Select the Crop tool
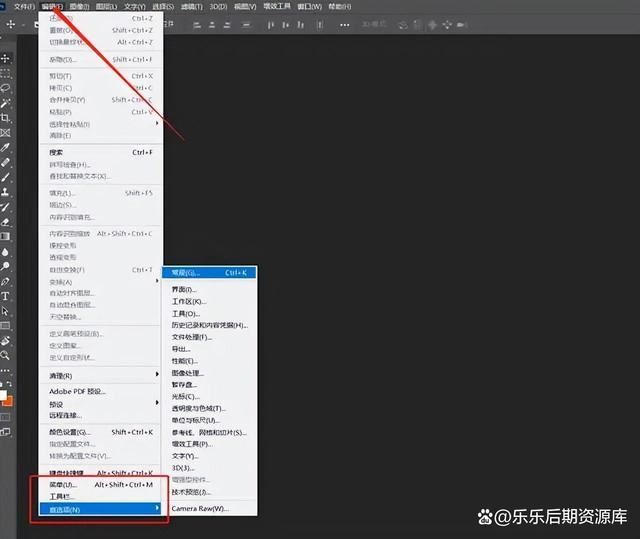Image resolution: width=640 pixels, height=539 pixels. (6, 117)
